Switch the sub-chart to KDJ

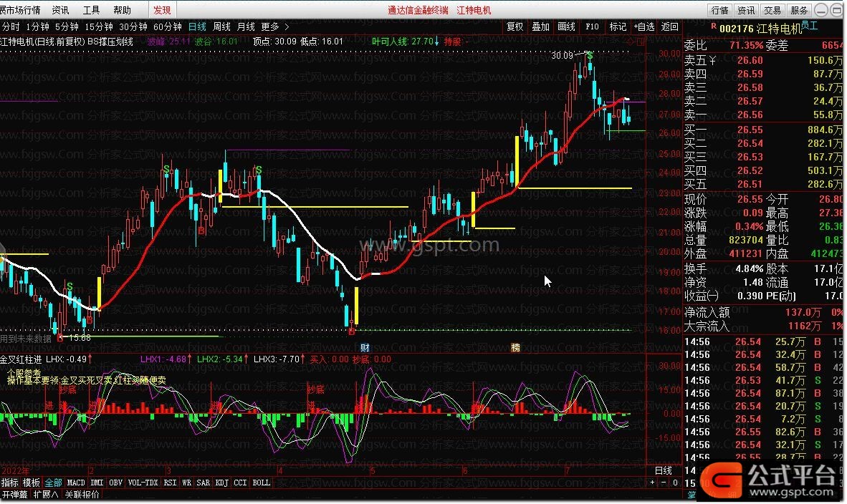click(221, 483)
